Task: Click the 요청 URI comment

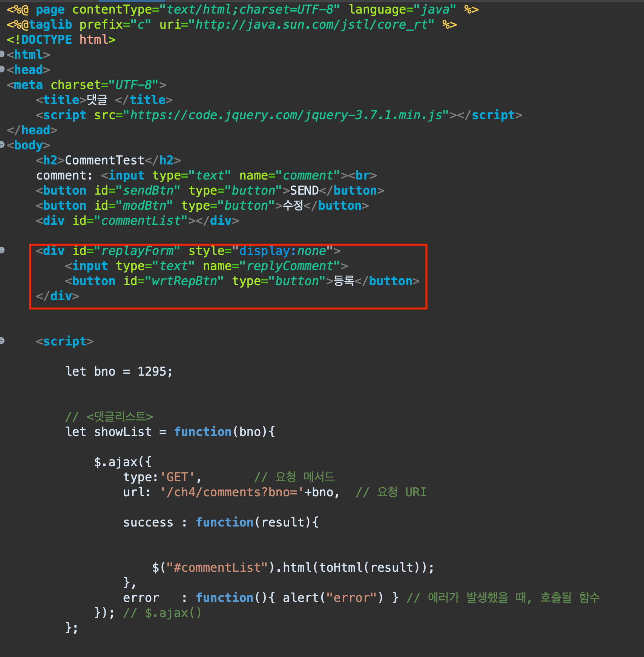Action: 391,492
